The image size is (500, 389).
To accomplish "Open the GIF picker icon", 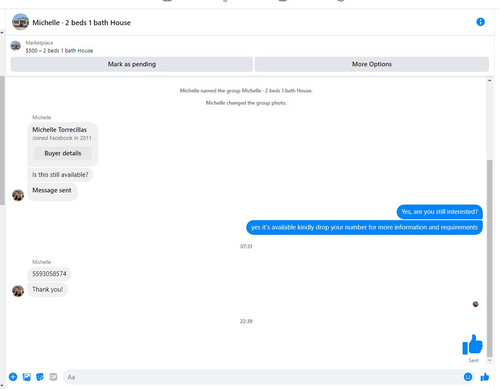I will click(x=53, y=377).
